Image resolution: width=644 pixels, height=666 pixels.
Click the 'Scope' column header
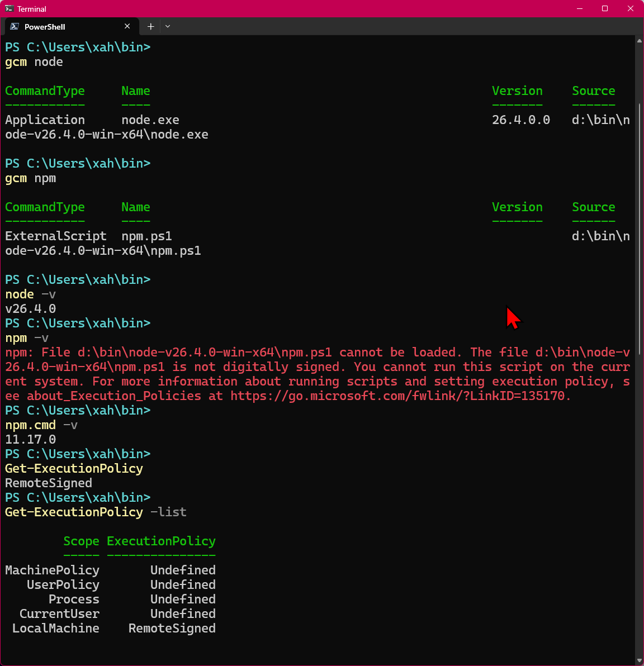81,541
